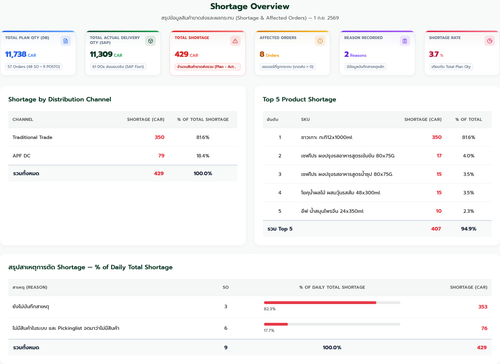Screen dimensions: 500x364
Task: Click the 17.7% red progress bar
Action: tap(276, 324)
